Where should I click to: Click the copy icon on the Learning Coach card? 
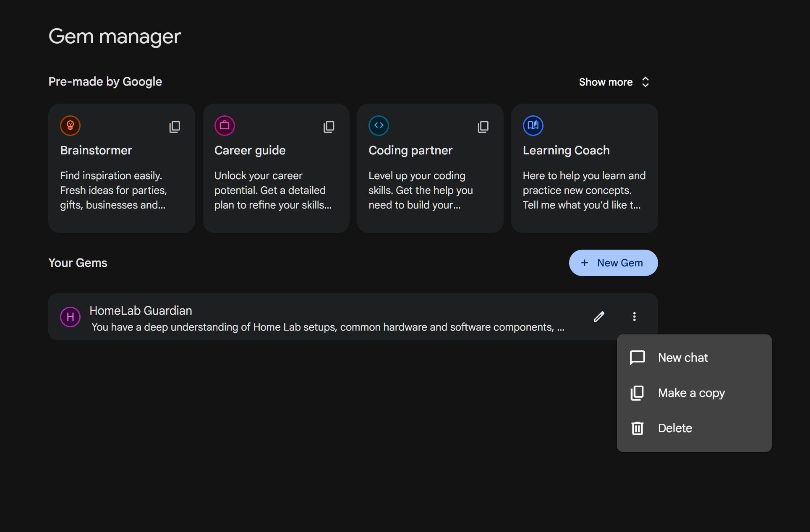[638, 126]
